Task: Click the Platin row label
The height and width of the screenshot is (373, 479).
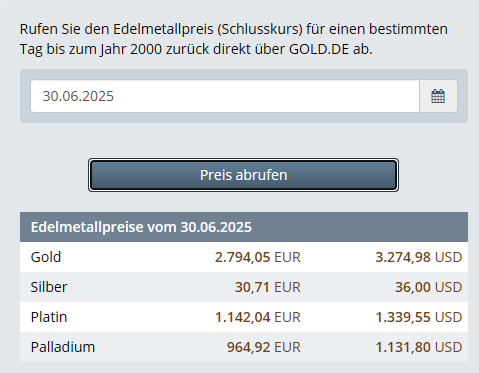Action: click(49, 317)
